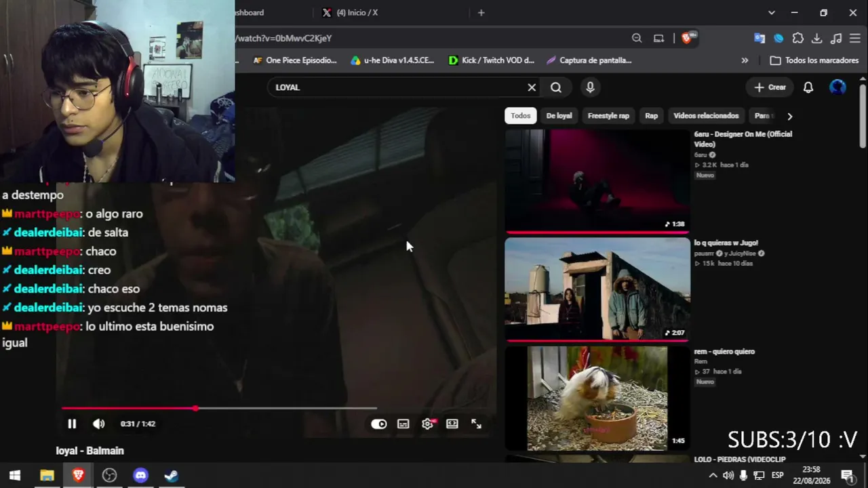The image size is (868, 488).
Task: Open the system tray volume control
Action: pyautogui.click(x=728, y=475)
